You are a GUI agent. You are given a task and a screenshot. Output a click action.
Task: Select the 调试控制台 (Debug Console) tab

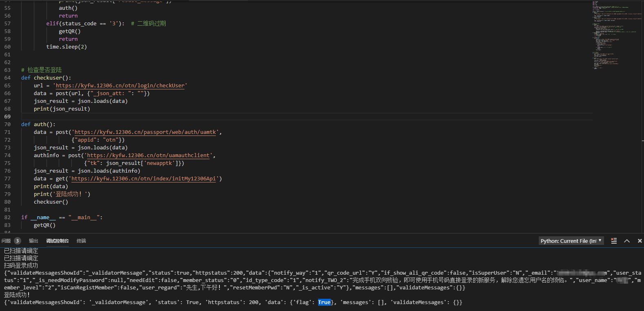pyautogui.click(x=58, y=241)
